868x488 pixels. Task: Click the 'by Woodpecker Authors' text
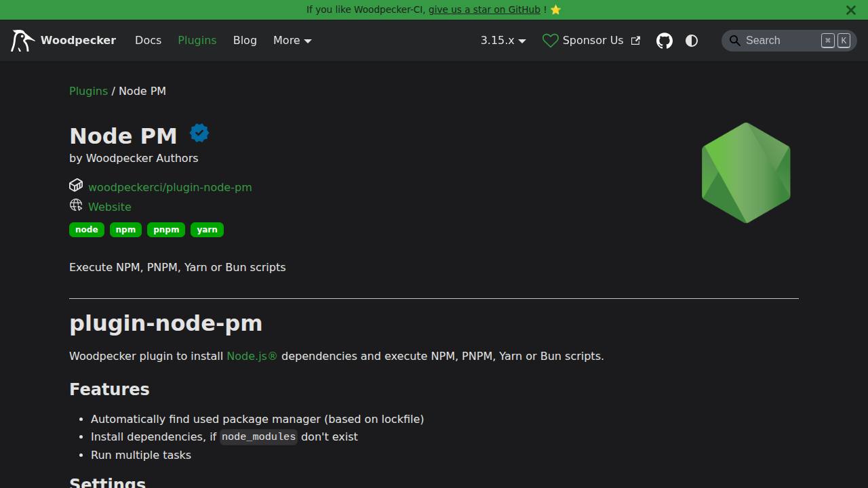pyautogui.click(x=134, y=158)
